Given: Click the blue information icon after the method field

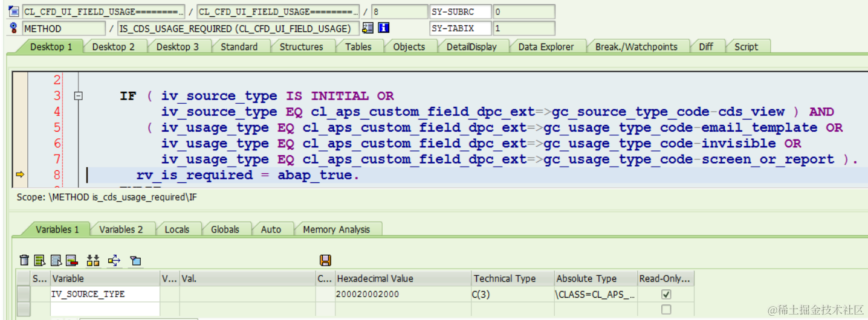Looking at the screenshot, I should 384,28.
